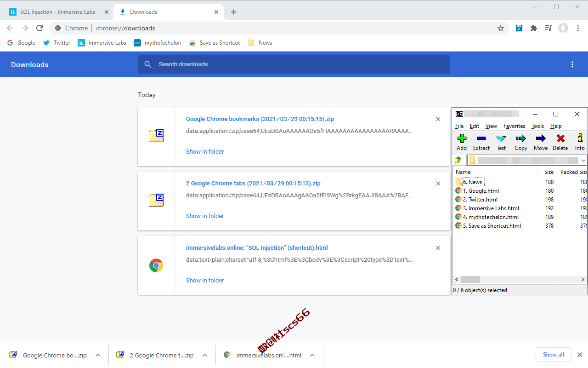Open the Twitter bookmark

57,43
